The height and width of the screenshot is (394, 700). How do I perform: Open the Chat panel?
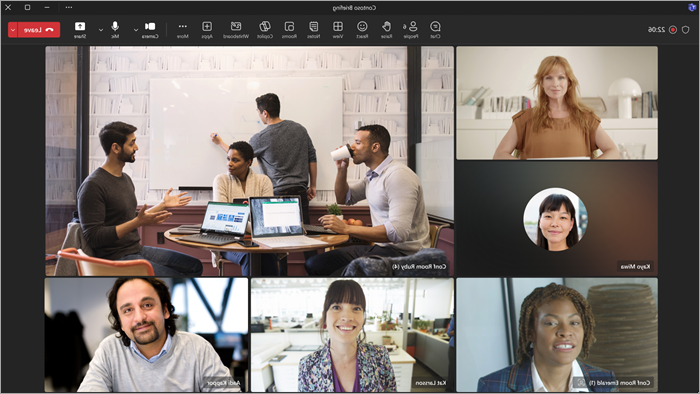pyautogui.click(x=435, y=30)
